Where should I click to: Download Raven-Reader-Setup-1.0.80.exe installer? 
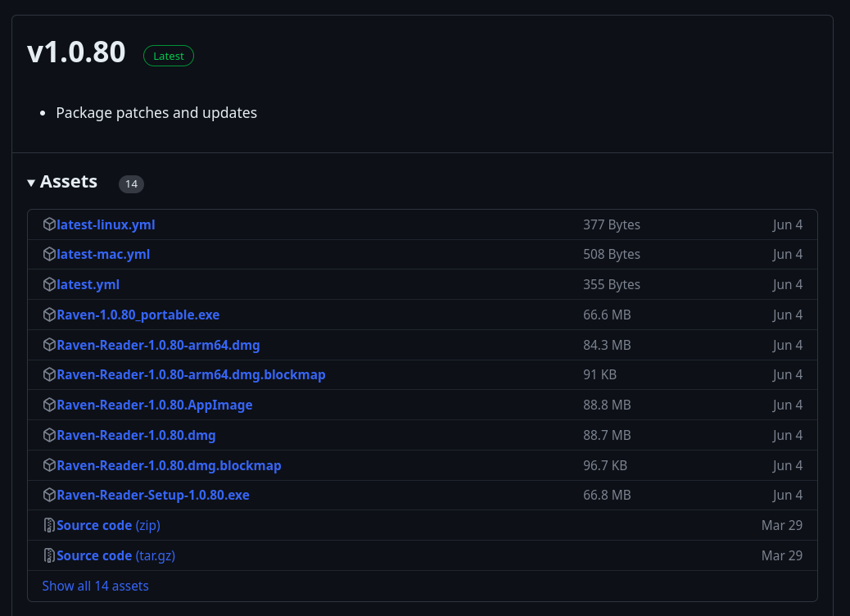pyautogui.click(x=153, y=495)
